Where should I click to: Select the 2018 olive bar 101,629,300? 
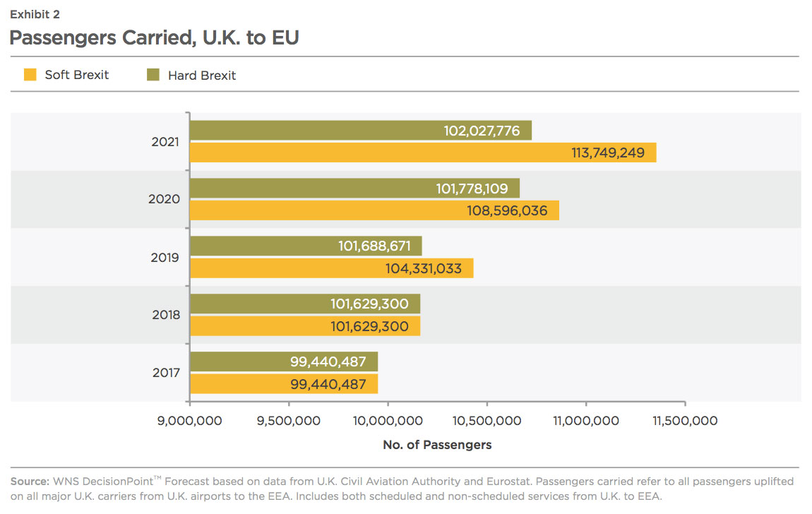pos(305,304)
